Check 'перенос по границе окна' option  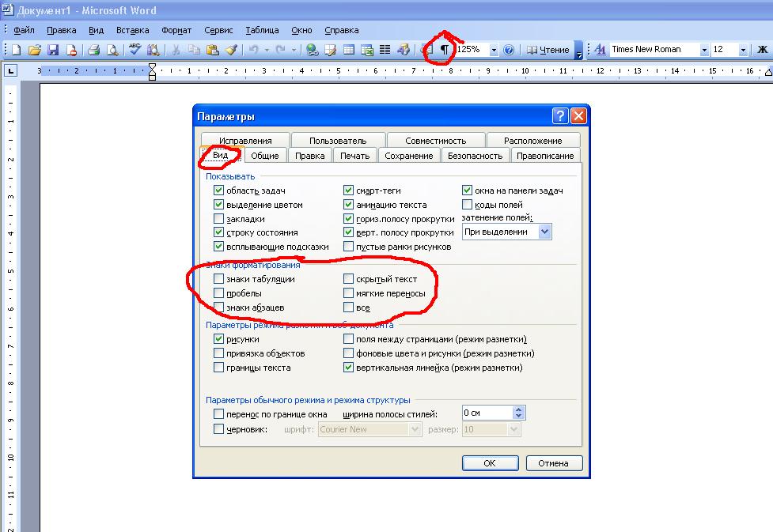point(219,414)
